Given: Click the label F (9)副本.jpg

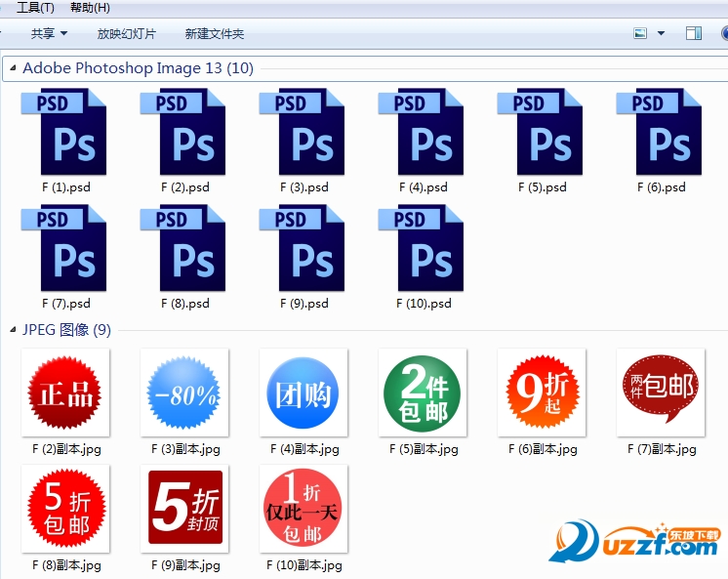Looking at the screenshot, I should point(185,565).
